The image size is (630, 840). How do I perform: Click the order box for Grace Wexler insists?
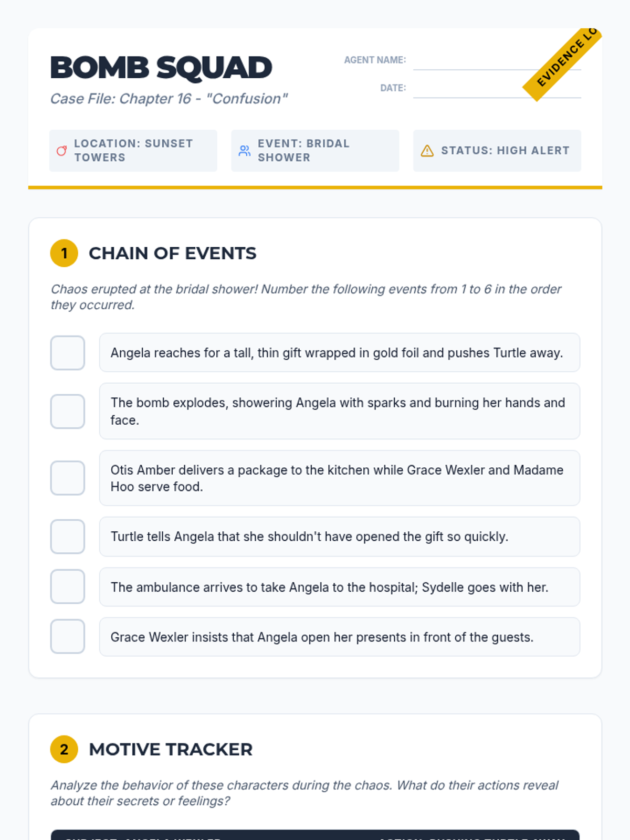[68, 636]
